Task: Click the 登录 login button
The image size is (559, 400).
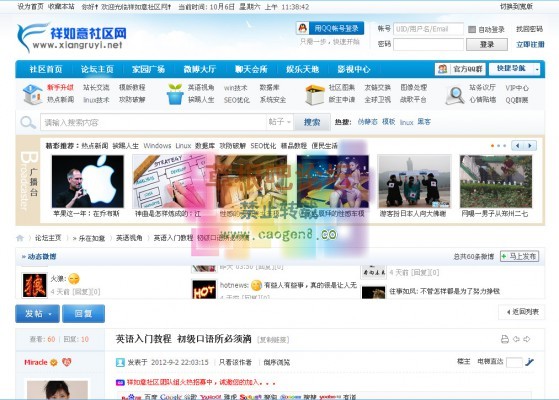Action: (487, 45)
